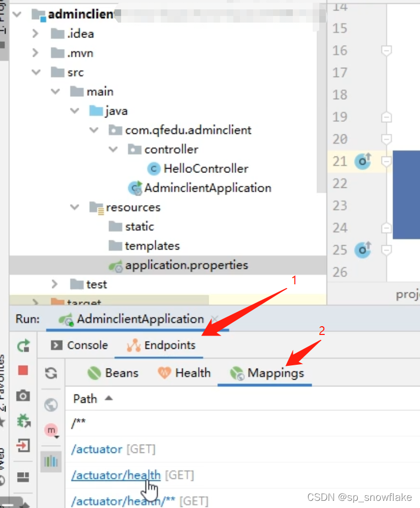This screenshot has height=508, width=420.
Task: Collapse the java folder chevron
Action: [75, 111]
